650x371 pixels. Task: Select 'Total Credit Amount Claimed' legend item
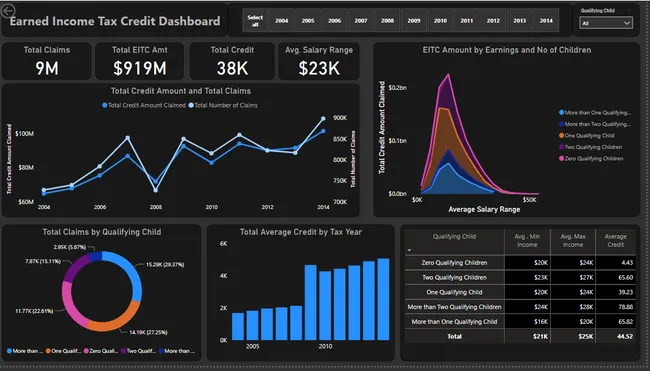[x=144, y=105]
